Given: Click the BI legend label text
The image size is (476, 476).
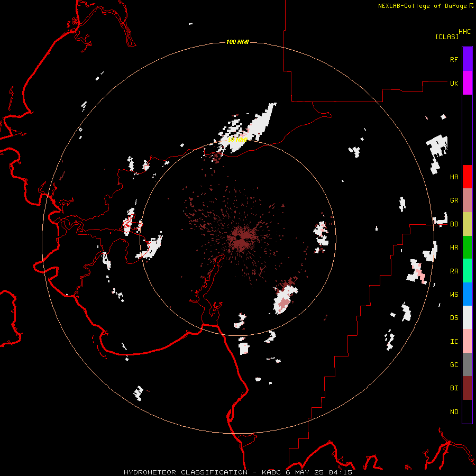Looking at the screenshot, I should tap(454, 388).
